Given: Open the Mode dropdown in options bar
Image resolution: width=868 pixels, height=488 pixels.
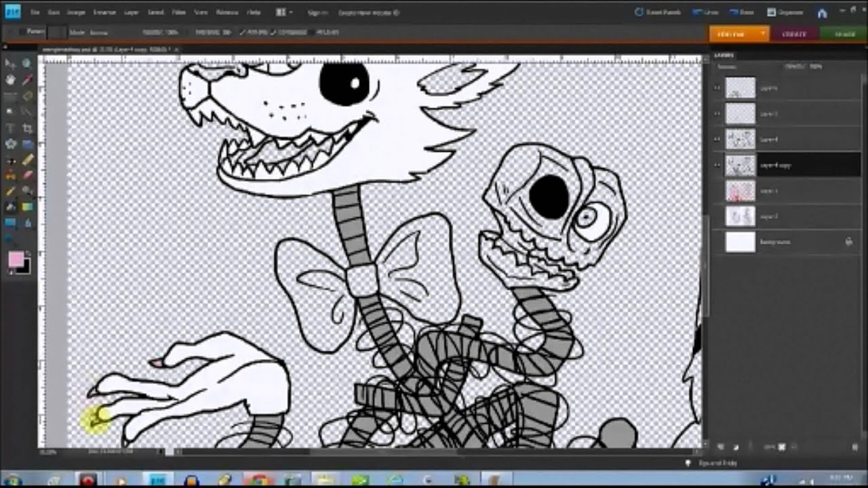Looking at the screenshot, I should (98, 32).
